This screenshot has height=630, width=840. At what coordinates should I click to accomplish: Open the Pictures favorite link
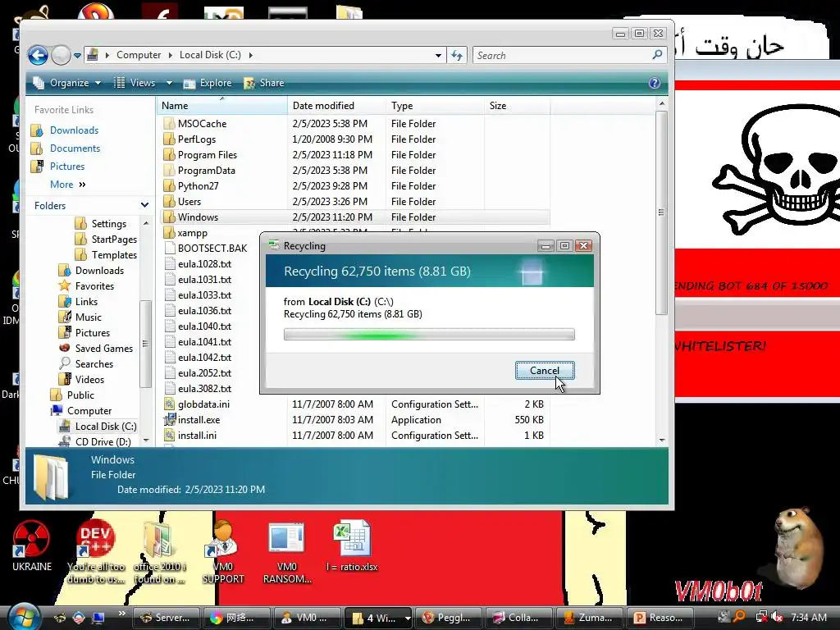(x=67, y=167)
